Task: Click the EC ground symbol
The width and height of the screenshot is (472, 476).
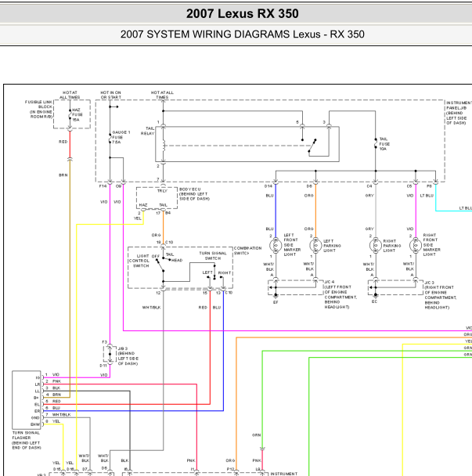Action: tap(376, 295)
